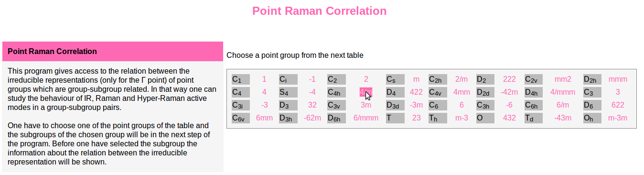Select the 222 point group link

[x=509, y=79]
